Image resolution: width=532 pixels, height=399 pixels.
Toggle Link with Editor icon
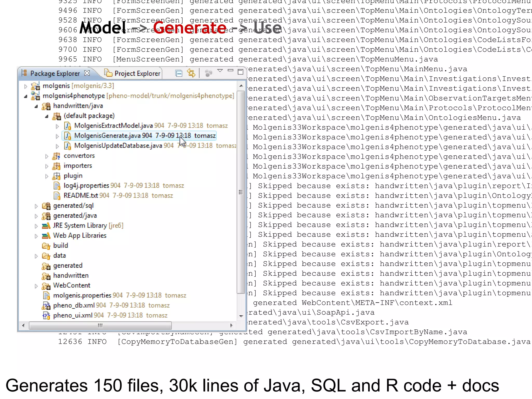pyautogui.click(x=191, y=73)
